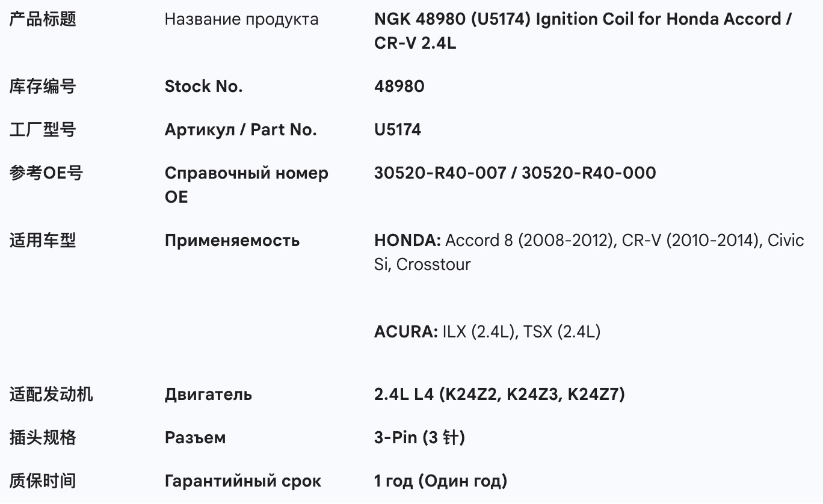Select the part number value U5174
The width and height of the screenshot is (823, 504).
tap(398, 130)
